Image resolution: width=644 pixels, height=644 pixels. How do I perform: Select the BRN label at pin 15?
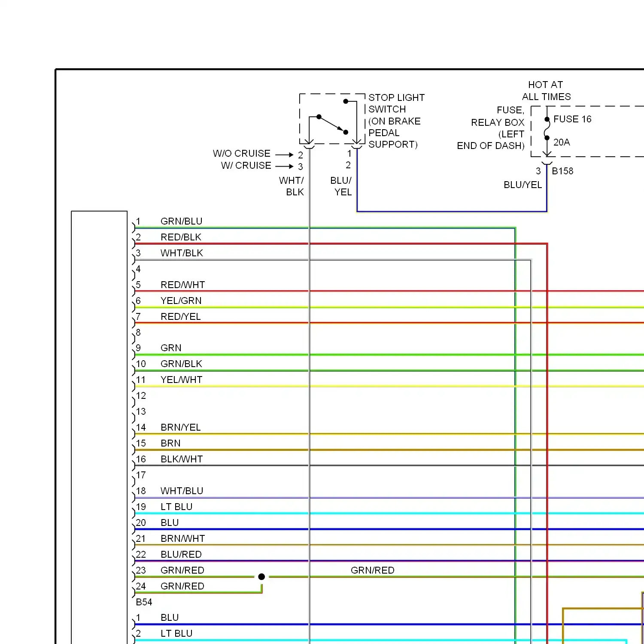pos(170,443)
